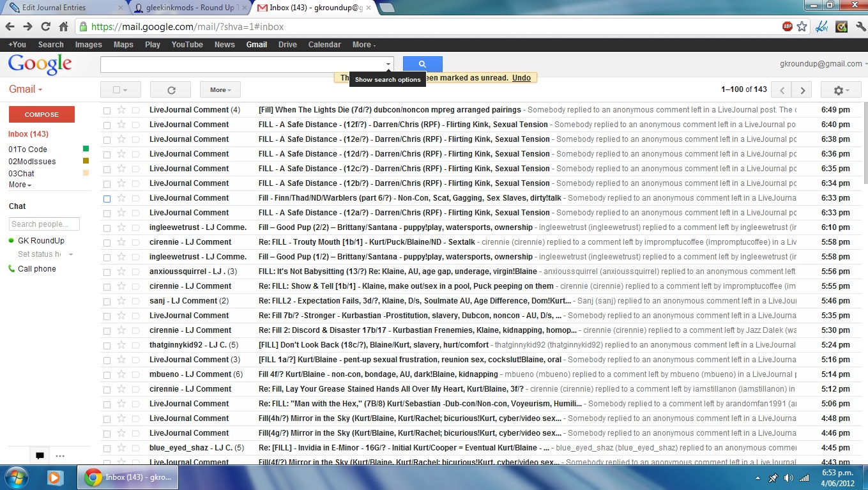Mark importance tag on anxioussquirrel email
This screenshot has width=868, height=490.
(x=135, y=272)
